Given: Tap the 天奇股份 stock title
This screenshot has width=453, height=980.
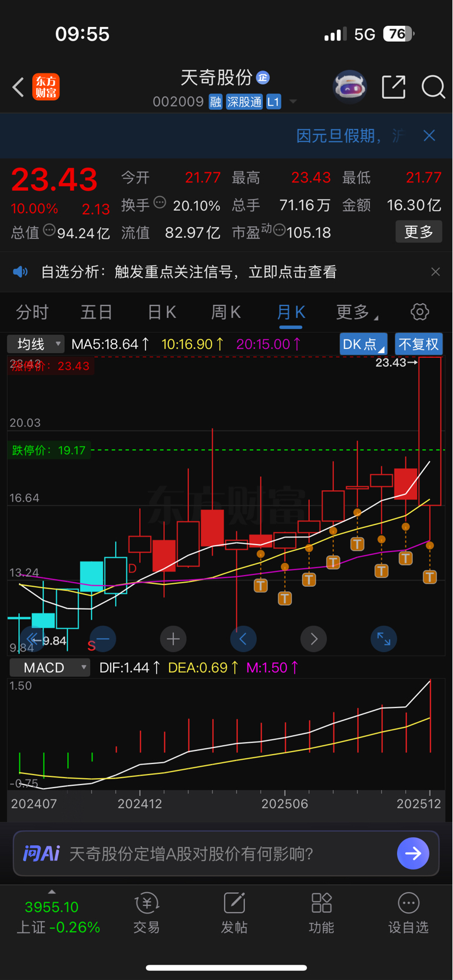Looking at the screenshot, I should click(216, 77).
